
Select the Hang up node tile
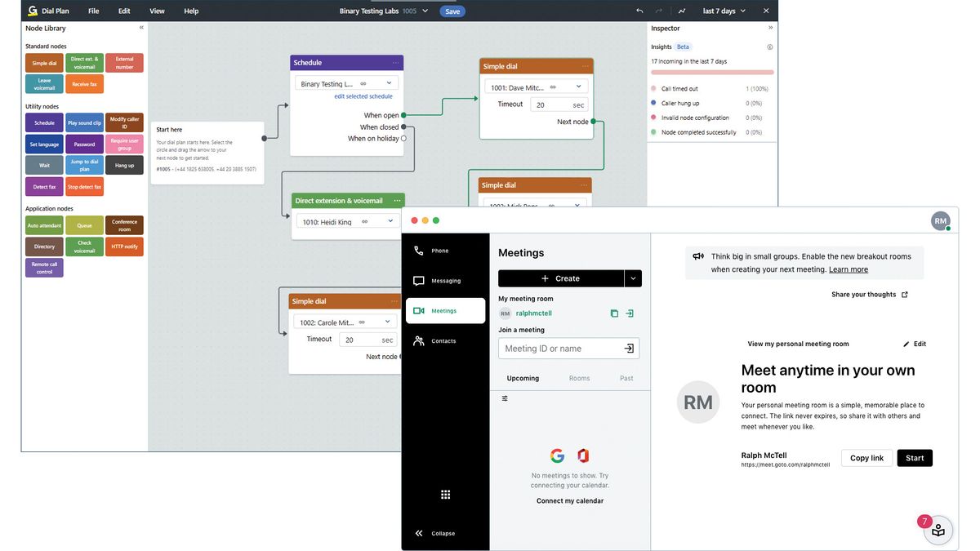(124, 166)
